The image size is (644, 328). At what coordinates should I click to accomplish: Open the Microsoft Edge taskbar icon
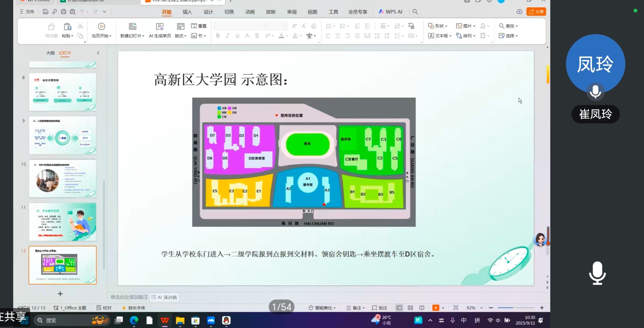pos(134,320)
